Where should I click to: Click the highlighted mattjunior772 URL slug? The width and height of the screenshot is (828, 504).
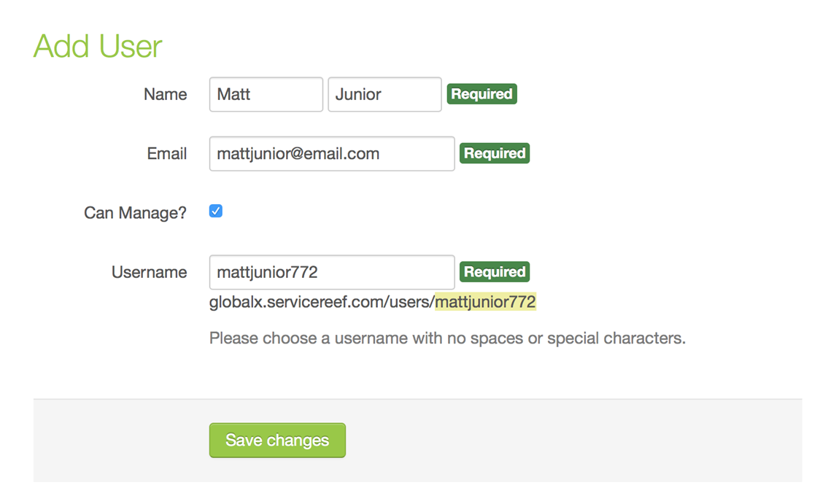[485, 302]
